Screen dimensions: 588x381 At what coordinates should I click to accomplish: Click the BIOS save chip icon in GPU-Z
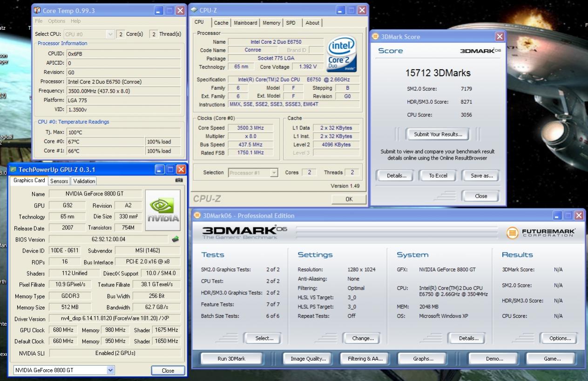pos(176,239)
